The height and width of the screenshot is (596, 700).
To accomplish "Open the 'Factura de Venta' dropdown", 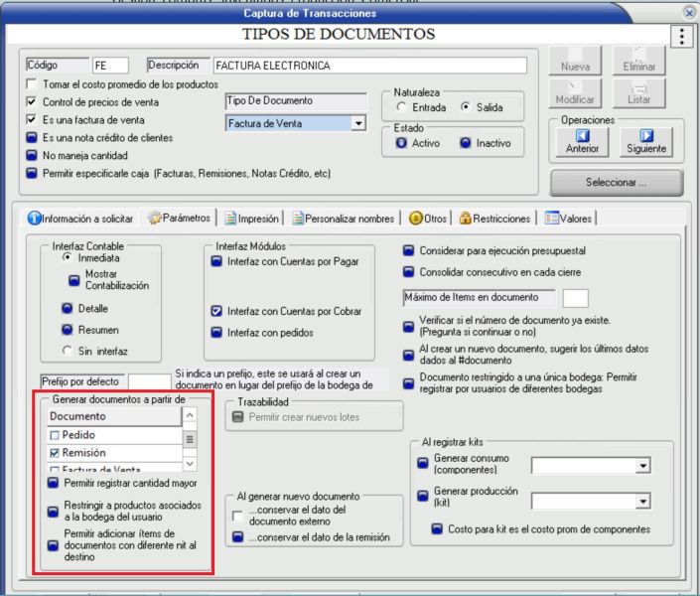I will pos(357,123).
